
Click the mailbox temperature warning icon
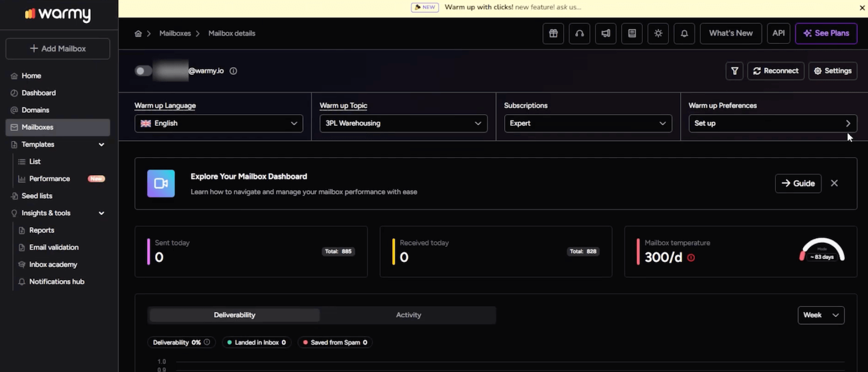tap(691, 258)
